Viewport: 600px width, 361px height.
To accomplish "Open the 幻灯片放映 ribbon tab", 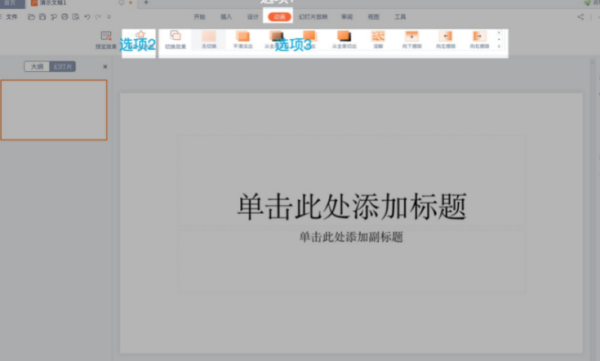I will [x=313, y=17].
